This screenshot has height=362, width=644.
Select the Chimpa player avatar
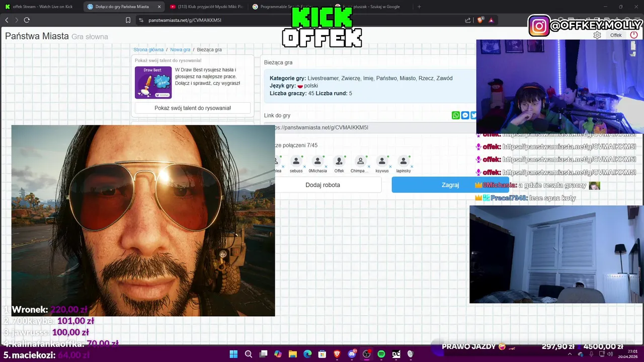(360, 161)
